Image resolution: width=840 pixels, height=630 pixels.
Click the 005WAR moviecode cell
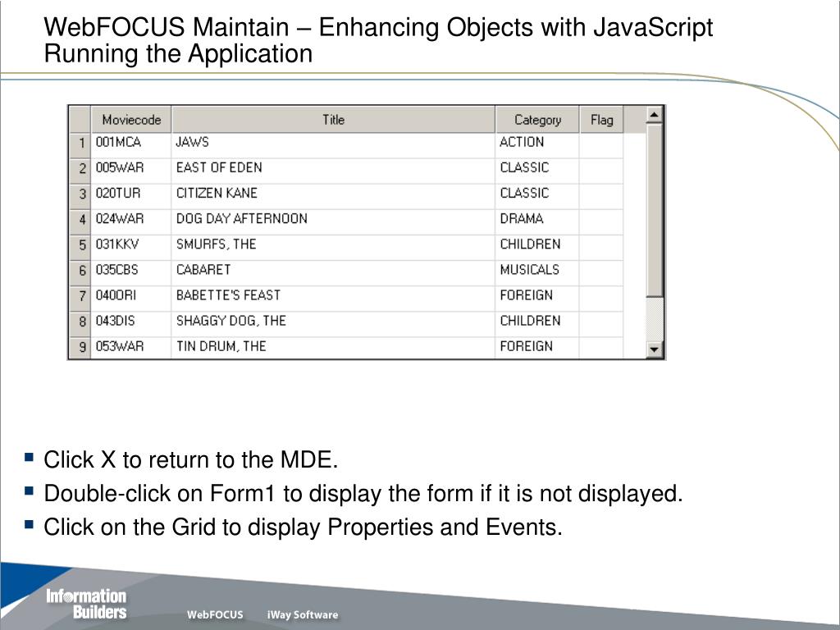pyautogui.click(x=131, y=171)
